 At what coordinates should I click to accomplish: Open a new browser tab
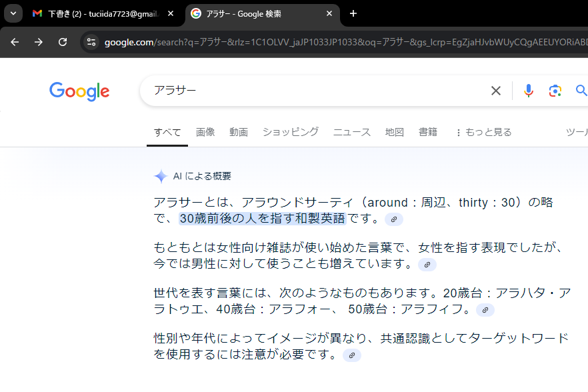click(353, 14)
